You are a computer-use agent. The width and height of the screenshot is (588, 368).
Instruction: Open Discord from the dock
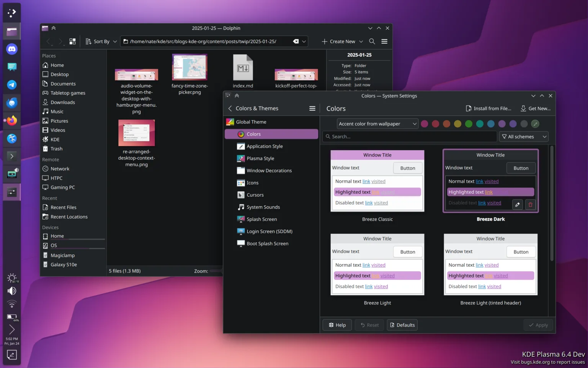[12, 49]
